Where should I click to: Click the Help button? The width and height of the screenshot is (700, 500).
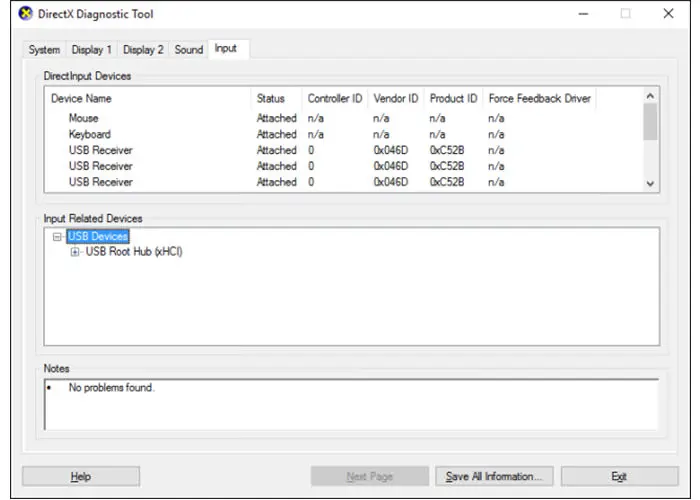(x=81, y=476)
